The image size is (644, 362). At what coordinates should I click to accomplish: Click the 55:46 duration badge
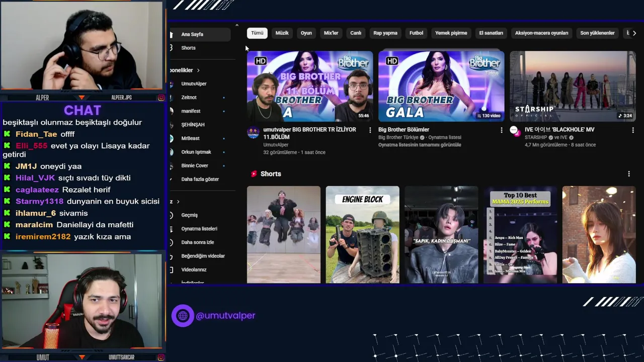[363, 116]
